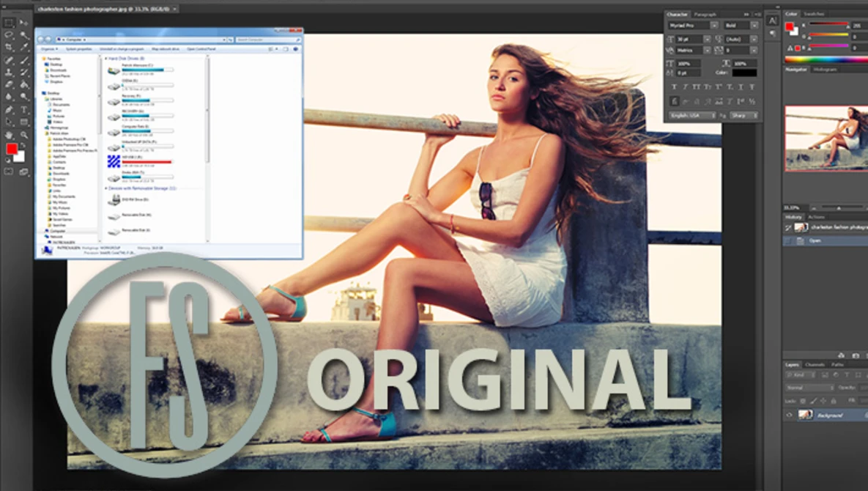868x491 pixels.
Task: Toggle All Caps in Character panel
Action: point(696,87)
